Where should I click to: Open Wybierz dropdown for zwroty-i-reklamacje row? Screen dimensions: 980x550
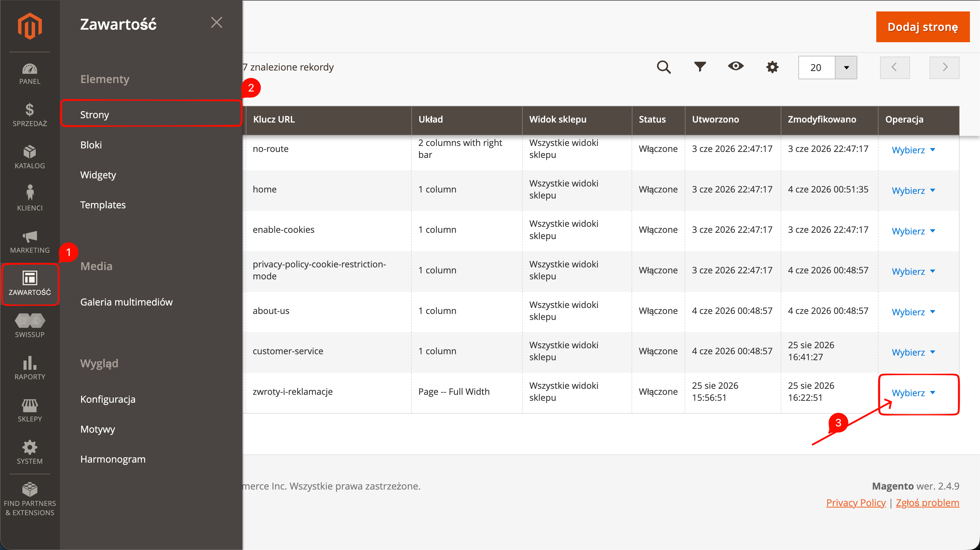coord(913,393)
